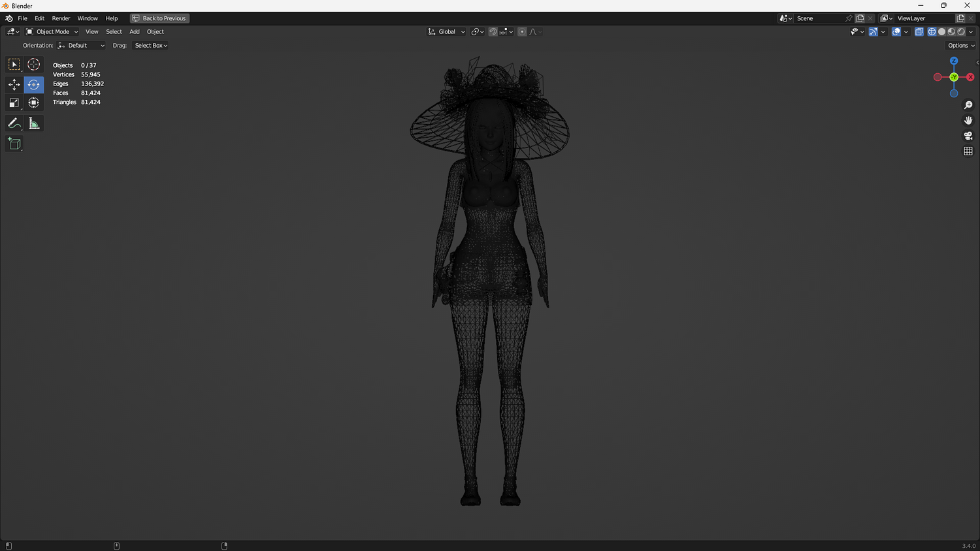Switch to wireframe viewport shading
Viewport: 980px width, 551px height.
tap(932, 32)
